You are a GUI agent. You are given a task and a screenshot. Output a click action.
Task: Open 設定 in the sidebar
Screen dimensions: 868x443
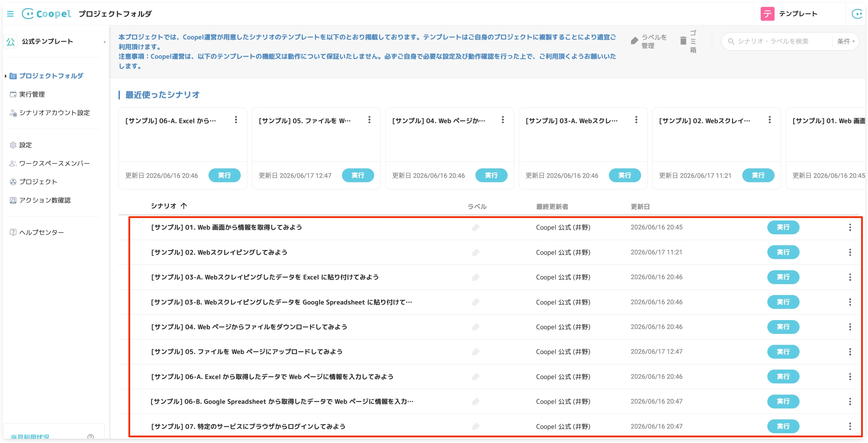[25, 145]
